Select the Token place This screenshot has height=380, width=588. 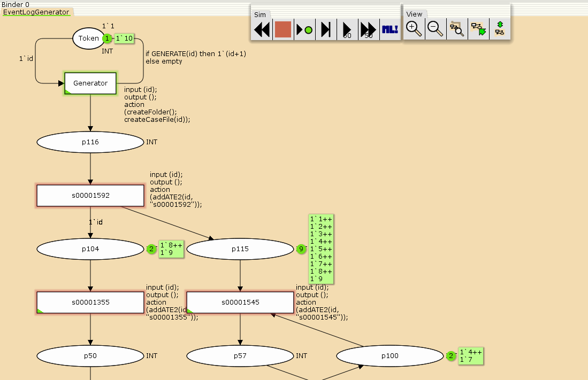point(88,38)
